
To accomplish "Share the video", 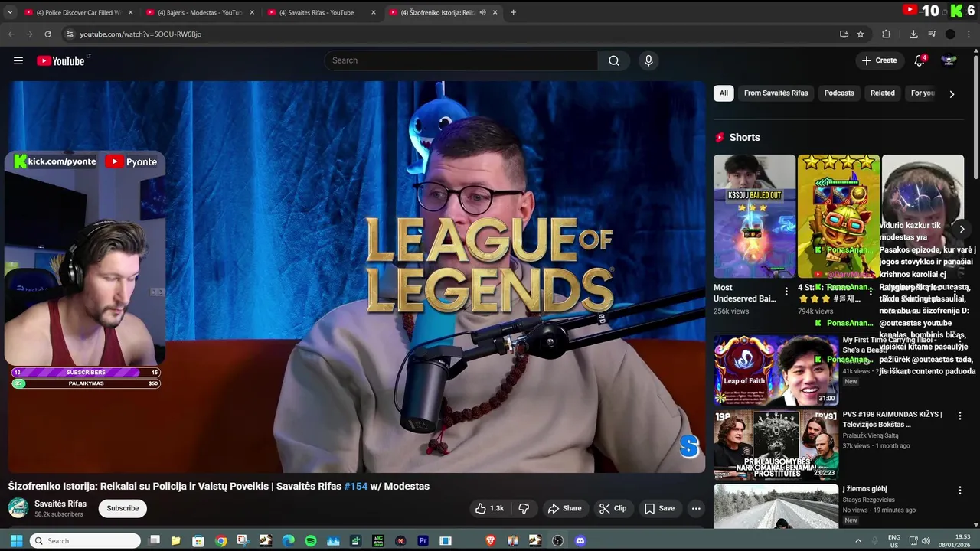I will coord(564,508).
